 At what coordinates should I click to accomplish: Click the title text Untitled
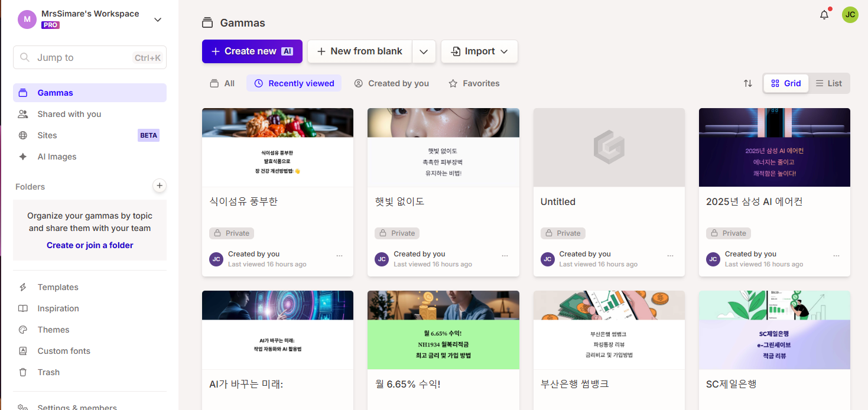558,201
